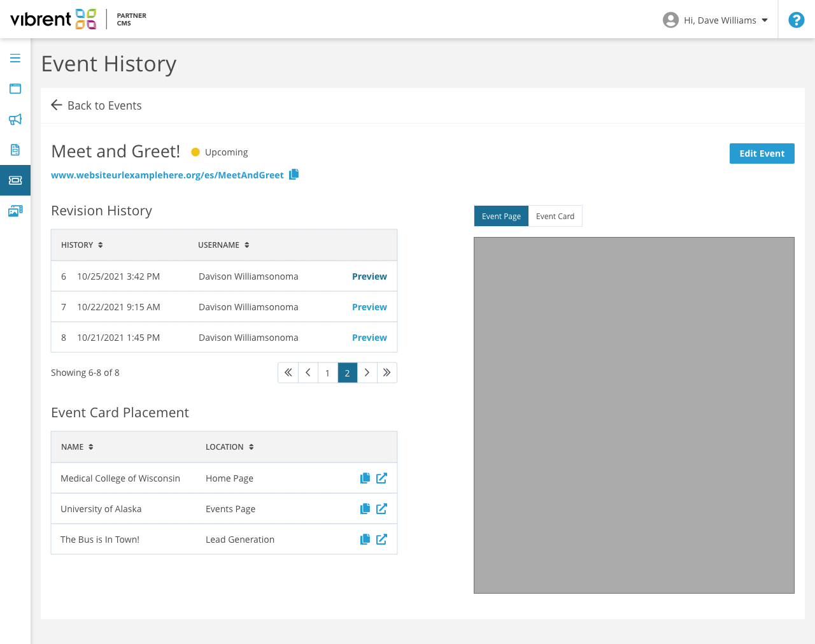Screen dimensions: 815x644
Task: Expand the Dave Williams user dropdown
Action: [x=765, y=20]
